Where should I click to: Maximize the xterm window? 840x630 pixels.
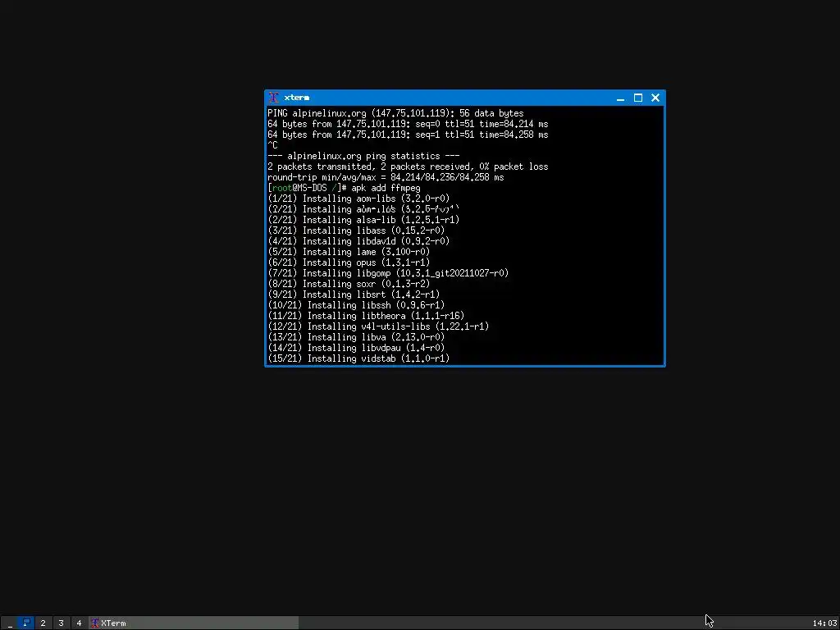638,98
